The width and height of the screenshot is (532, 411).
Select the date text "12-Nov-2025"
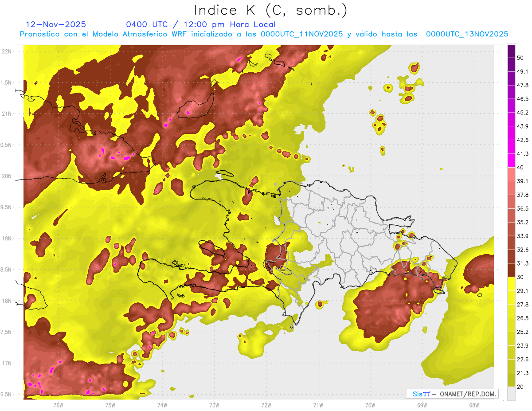(x=56, y=24)
